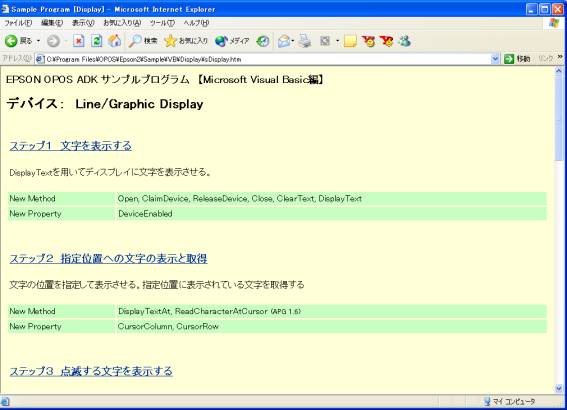This screenshot has height=410, width=567.
Task: Click the status bar page icon
Action: [x=5, y=402]
